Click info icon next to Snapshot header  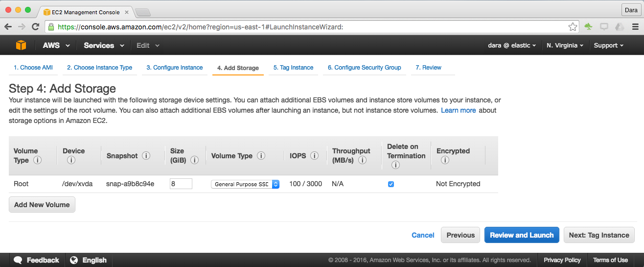pos(146,156)
